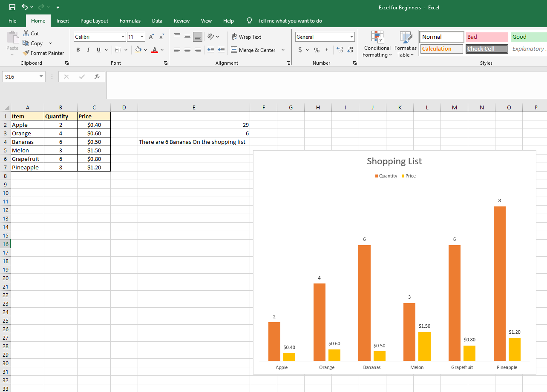Click the Undo arrow icon
This screenshot has height=392, width=547.
(25, 7)
